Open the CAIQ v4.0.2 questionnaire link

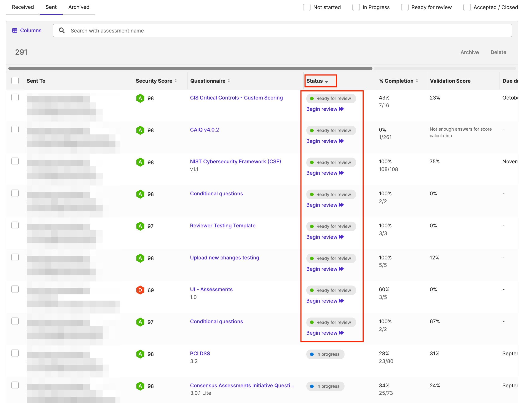(x=204, y=130)
